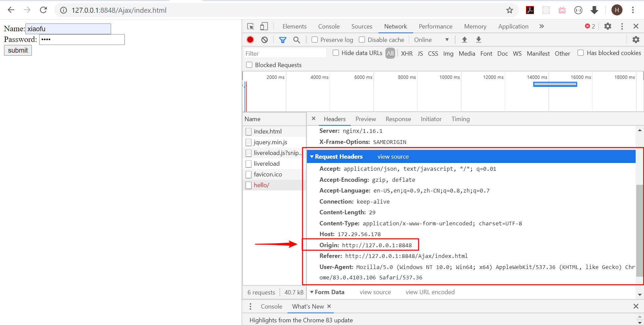Open the Memory tab

click(475, 26)
